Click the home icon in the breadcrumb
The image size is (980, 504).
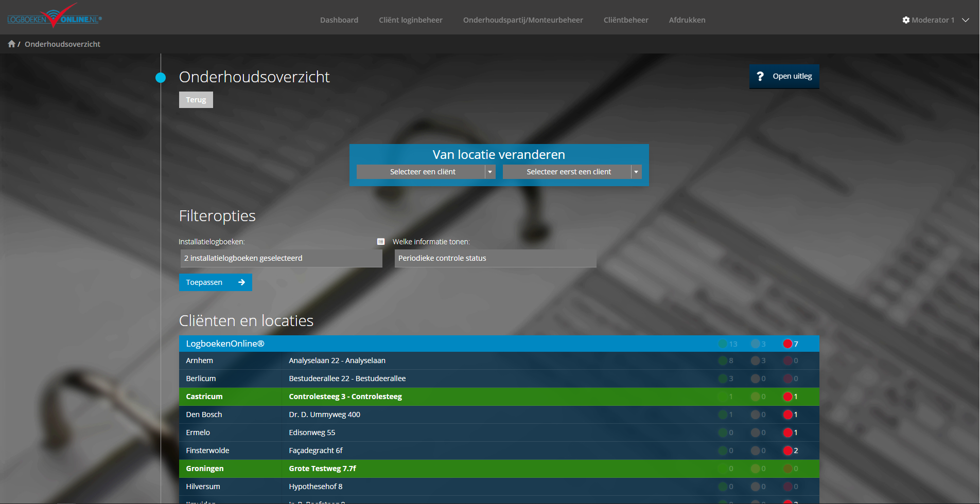[11, 44]
